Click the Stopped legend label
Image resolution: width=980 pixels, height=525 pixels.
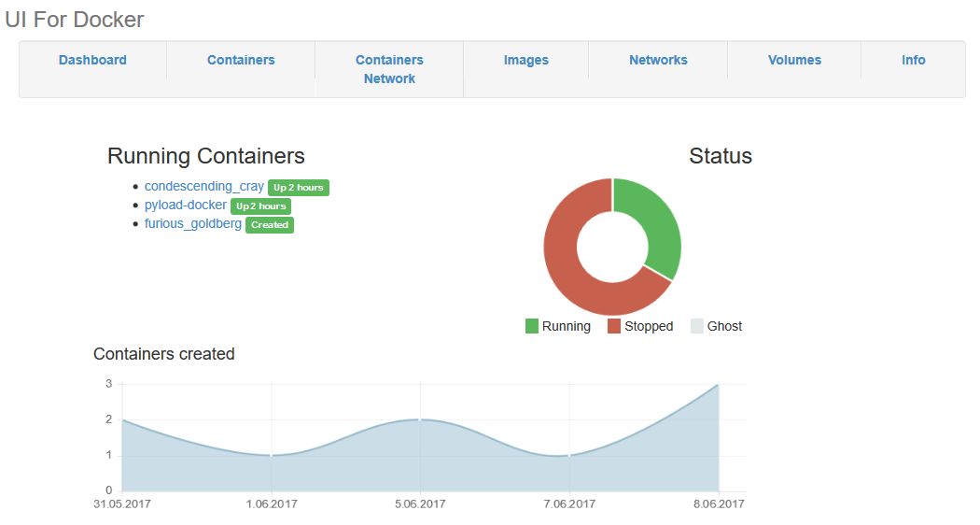[x=649, y=326]
